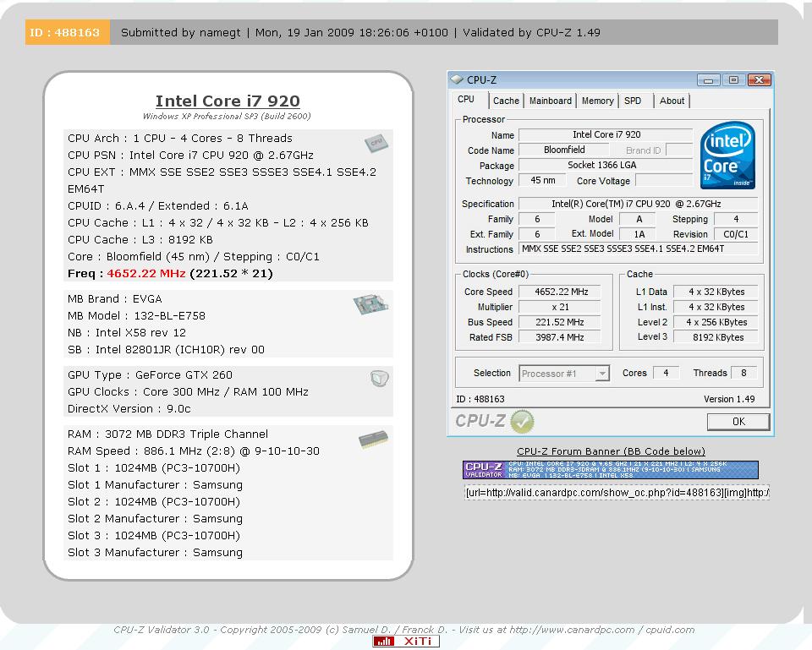Click the Threads count field

[743, 373]
